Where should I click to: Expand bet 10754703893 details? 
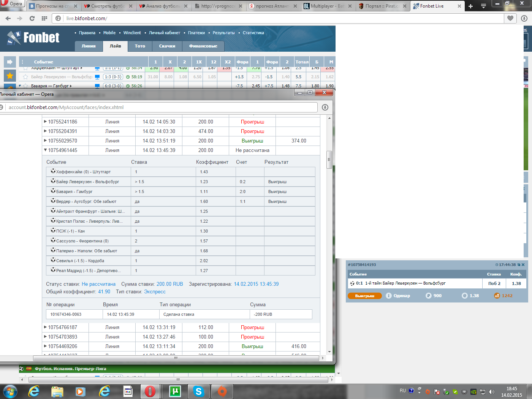tap(45, 337)
